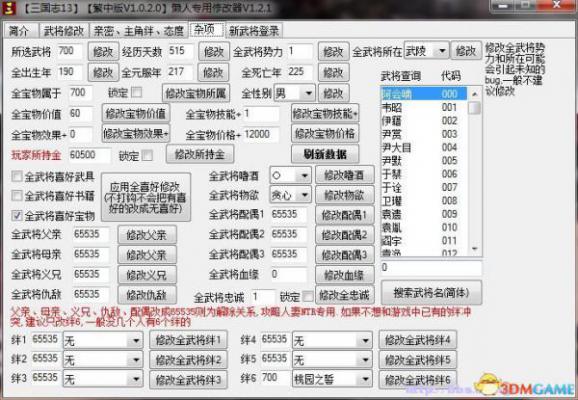Minimize the modifier window
This screenshot has height=400, width=578.
coord(503,6)
